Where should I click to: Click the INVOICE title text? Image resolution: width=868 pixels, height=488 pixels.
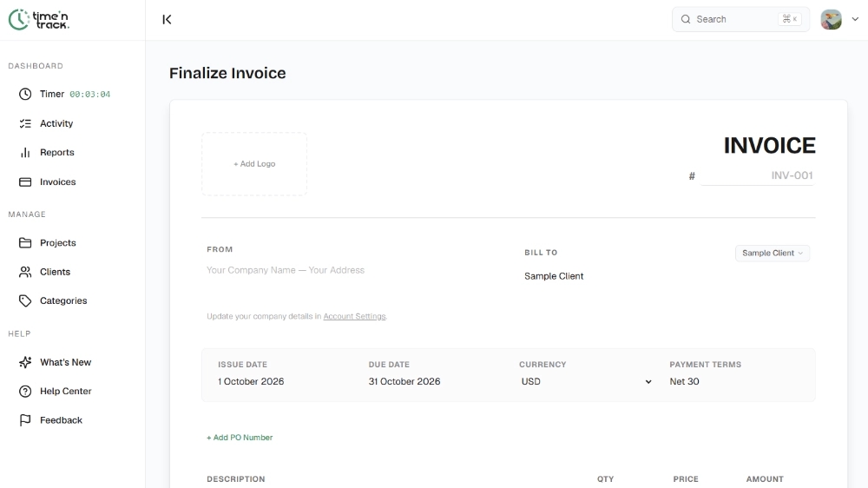tap(769, 146)
